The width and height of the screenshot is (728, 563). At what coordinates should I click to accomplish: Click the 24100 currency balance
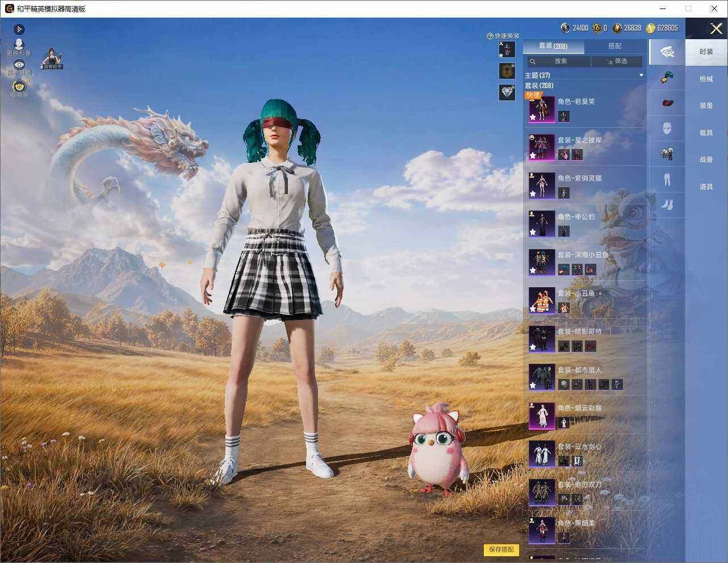pyautogui.click(x=575, y=28)
